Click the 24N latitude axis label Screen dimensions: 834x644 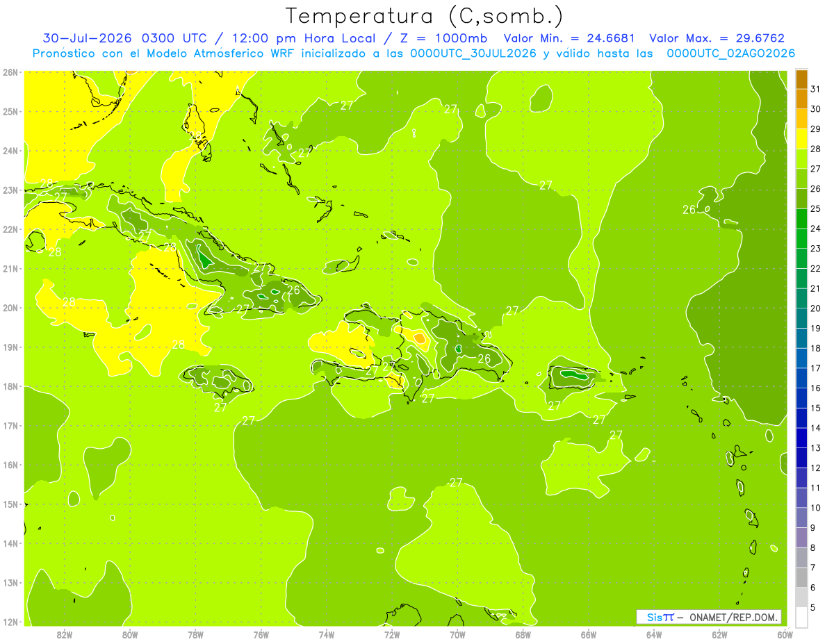(x=10, y=151)
